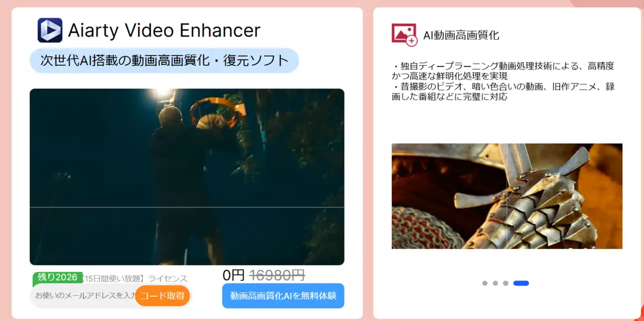Click the AI動画高画質化 image-plus icon
The image size is (644, 321).
tap(405, 35)
